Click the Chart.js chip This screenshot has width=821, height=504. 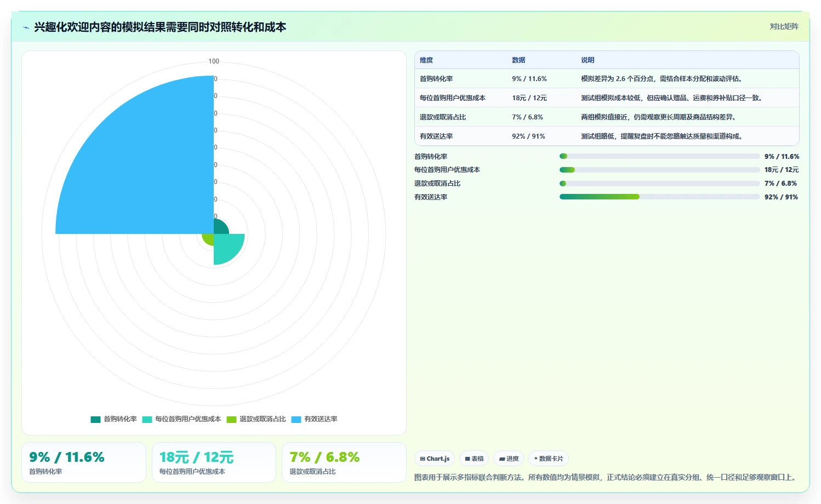[435, 459]
